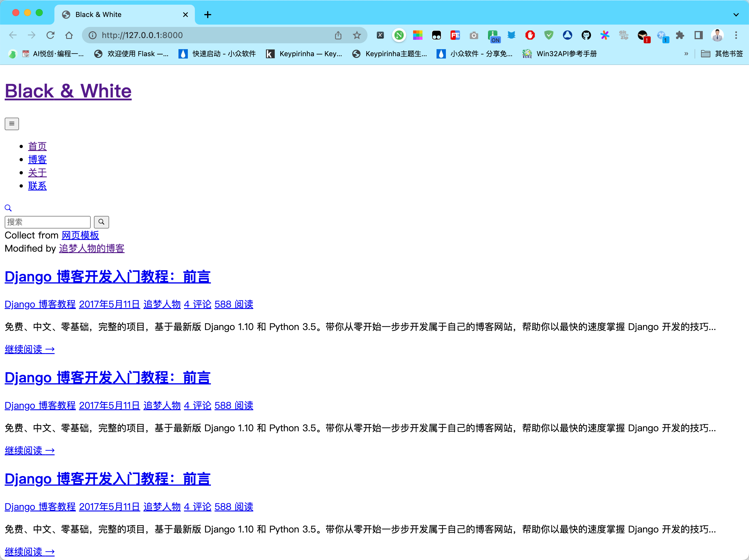Open the Keypirinha主题生... bookmark
Viewport: 749px width, 560px height.
coord(389,54)
